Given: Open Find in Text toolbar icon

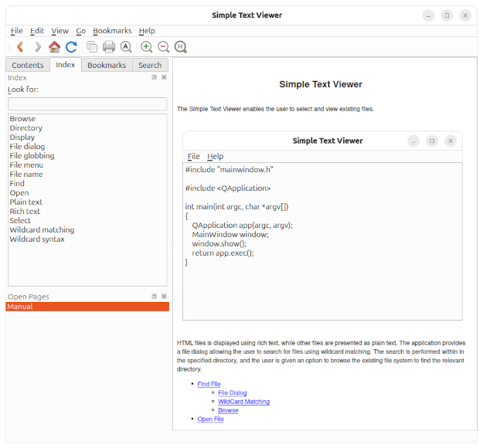Looking at the screenshot, I should pyautogui.click(x=126, y=47).
